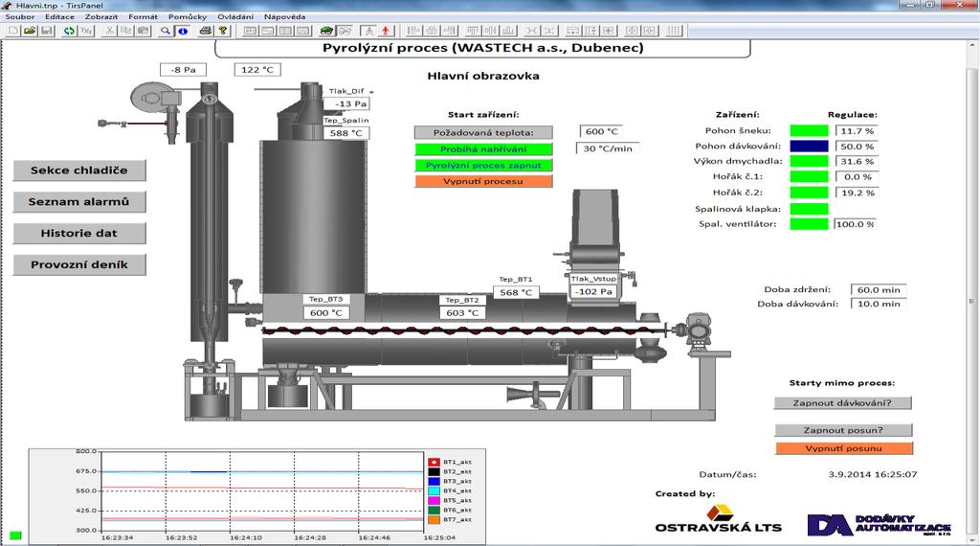Click orange Vypnutí posunu button

pos(844,447)
